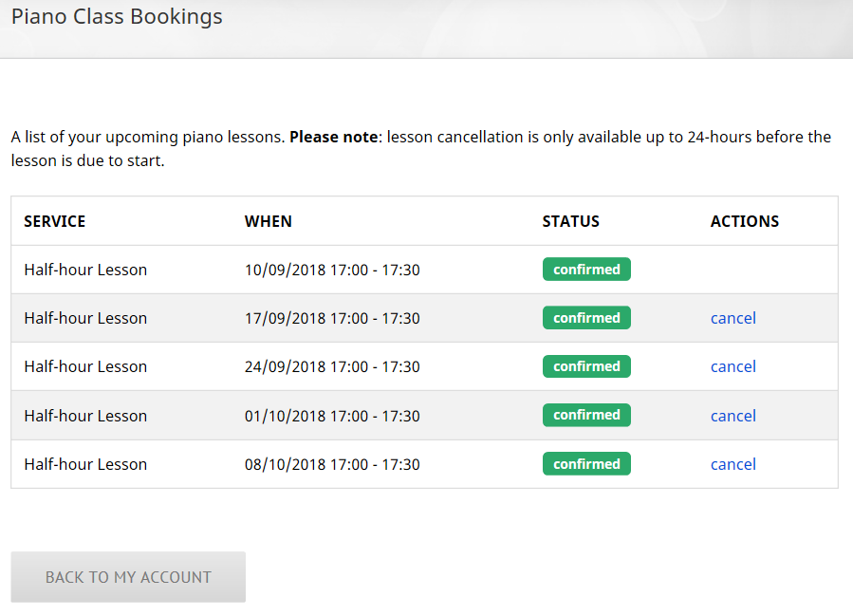Cancel the lesson on 01/10/2018
Screen dimensions: 853x616
click(x=732, y=415)
